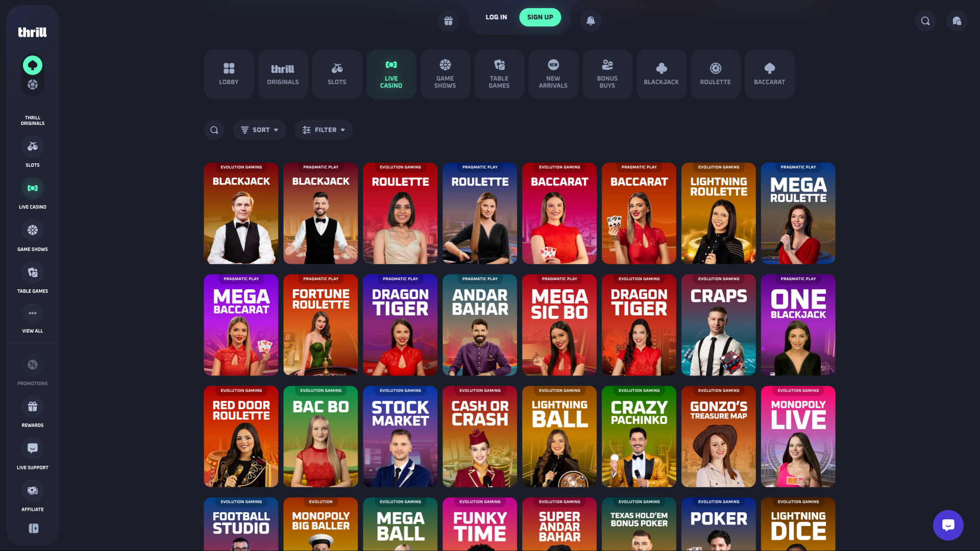This screenshot has height=551, width=980.
Task: Open Live Support from the sidebar
Action: click(33, 448)
